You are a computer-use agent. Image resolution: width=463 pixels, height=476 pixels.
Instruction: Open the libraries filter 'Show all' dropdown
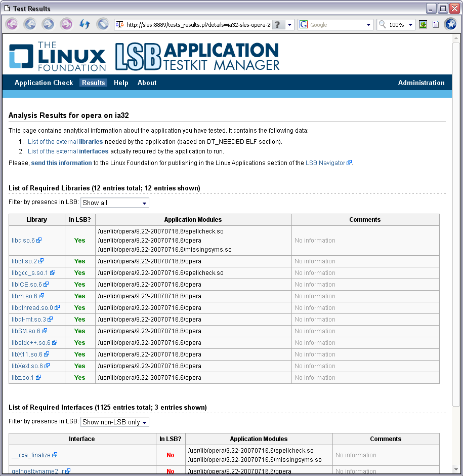(x=115, y=203)
